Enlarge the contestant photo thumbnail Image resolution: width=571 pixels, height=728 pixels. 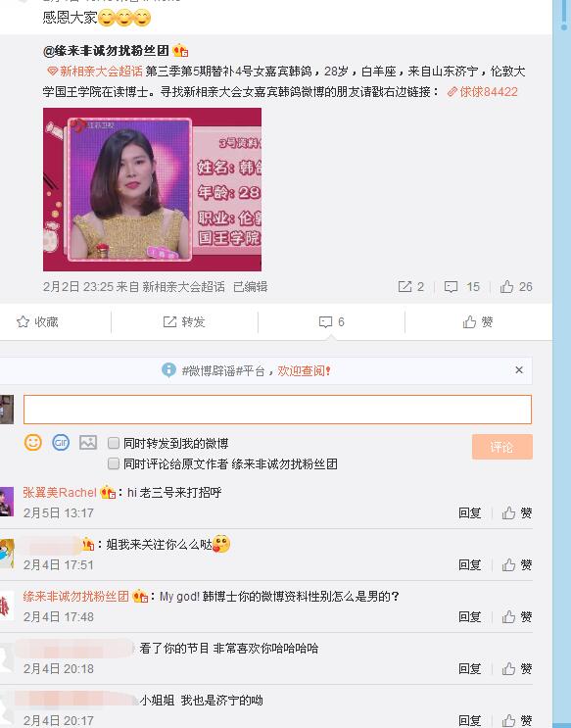152,189
